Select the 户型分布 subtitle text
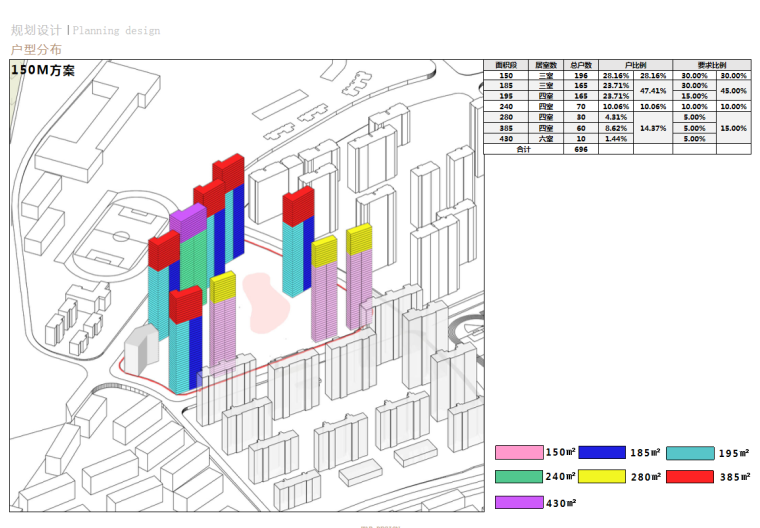 (36, 49)
